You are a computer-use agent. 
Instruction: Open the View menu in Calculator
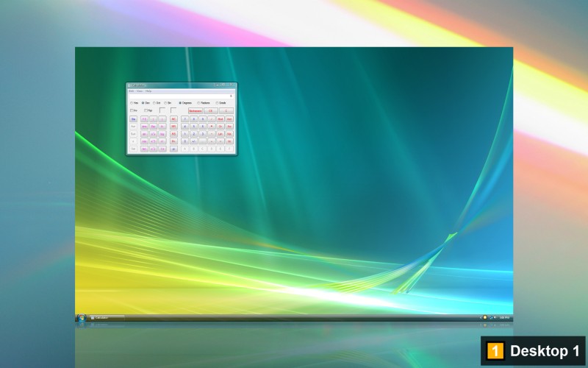click(140, 91)
